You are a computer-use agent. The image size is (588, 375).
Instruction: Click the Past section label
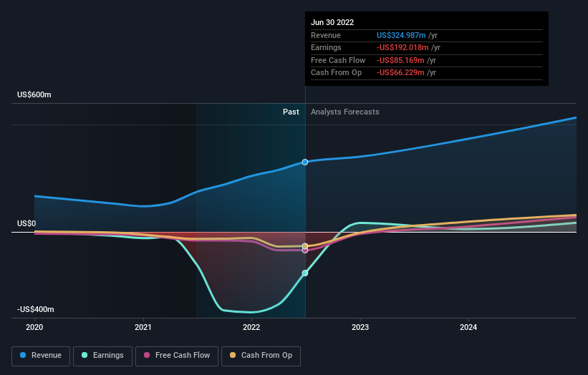291,112
